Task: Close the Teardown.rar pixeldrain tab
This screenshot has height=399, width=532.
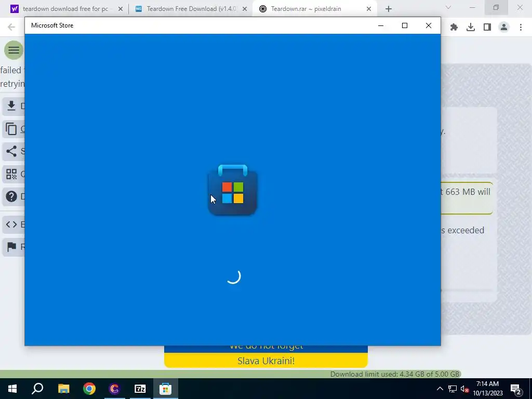Action: 369,9
